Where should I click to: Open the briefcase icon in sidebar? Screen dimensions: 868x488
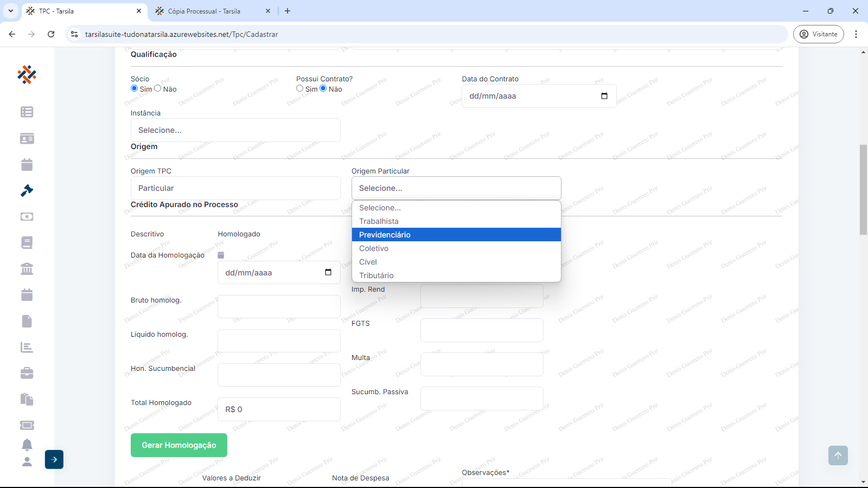(27, 373)
